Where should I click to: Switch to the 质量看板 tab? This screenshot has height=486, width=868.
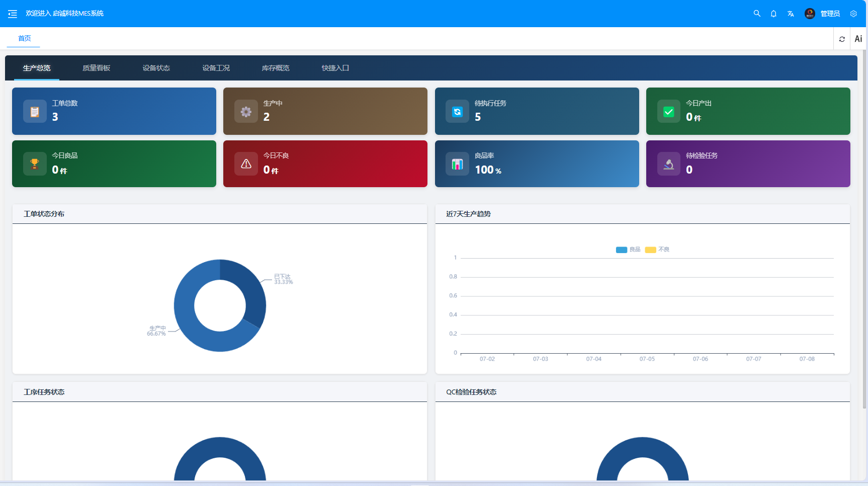[x=97, y=68]
